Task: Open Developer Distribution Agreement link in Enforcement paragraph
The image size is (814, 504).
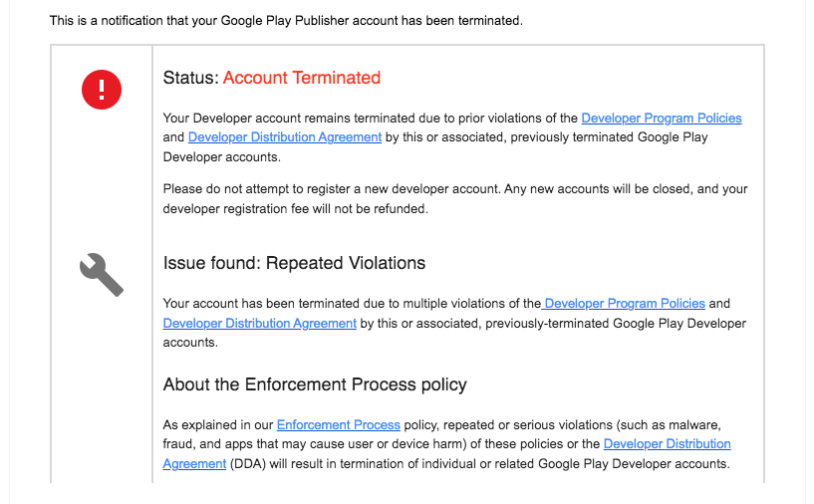Action: click(667, 443)
